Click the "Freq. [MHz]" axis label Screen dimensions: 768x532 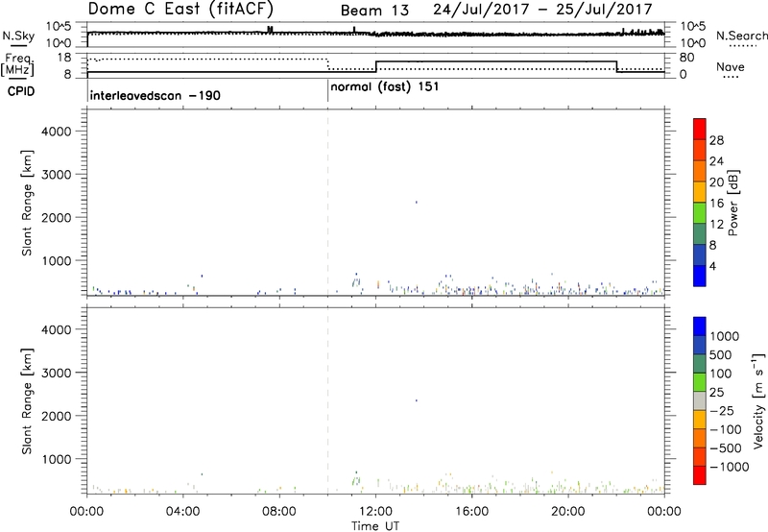tap(18, 64)
